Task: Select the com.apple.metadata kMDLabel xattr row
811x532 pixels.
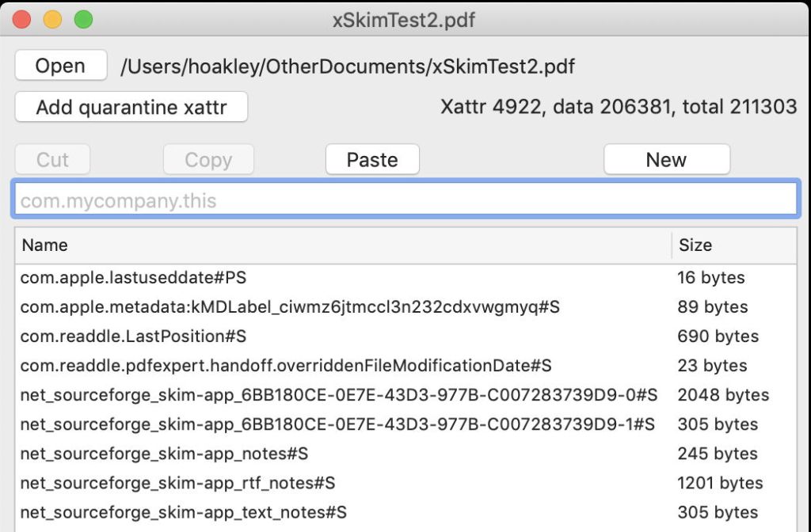Action: (x=290, y=307)
